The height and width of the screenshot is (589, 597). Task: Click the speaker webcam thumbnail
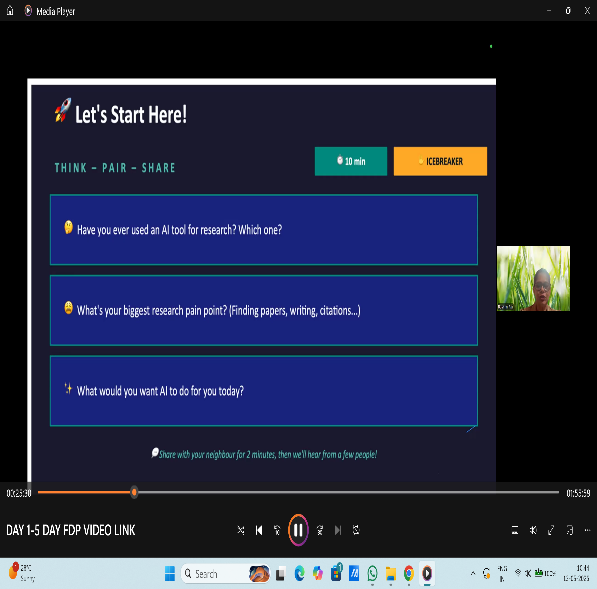(x=533, y=278)
